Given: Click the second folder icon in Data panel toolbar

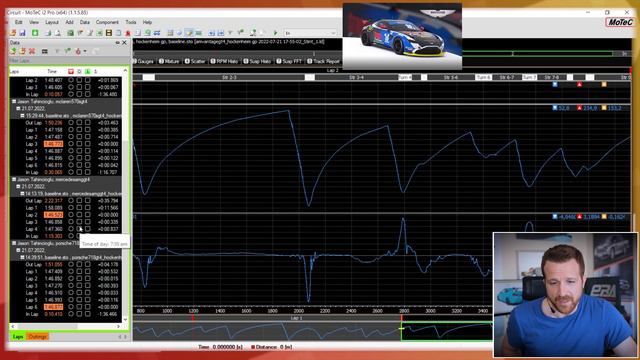Looking at the screenshot, I should (22, 51).
